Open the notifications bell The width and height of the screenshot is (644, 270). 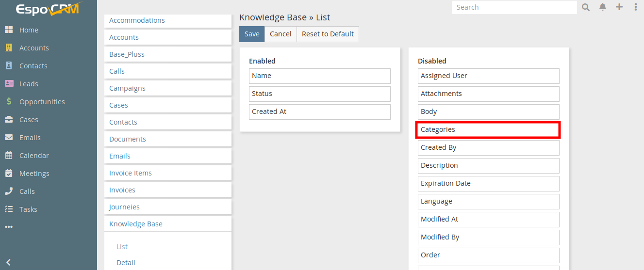pyautogui.click(x=603, y=7)
